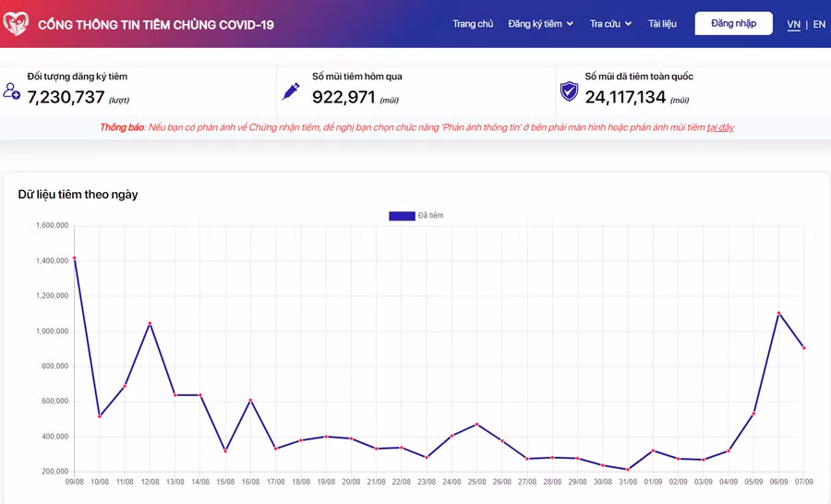The height and width of the screenshot is (504, 831).
Task: Click the heart logo in header
Action: pyautogui.click(x=16, y=24)
